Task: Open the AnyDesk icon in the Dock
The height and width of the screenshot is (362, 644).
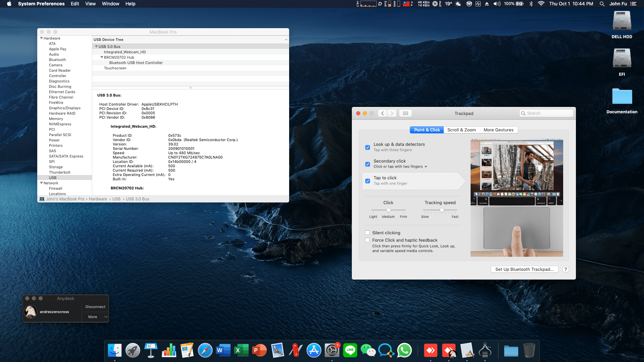Action: (431, 350)
